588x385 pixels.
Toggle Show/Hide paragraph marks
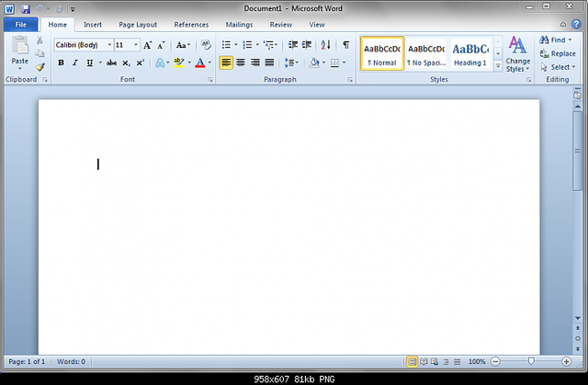345,45
